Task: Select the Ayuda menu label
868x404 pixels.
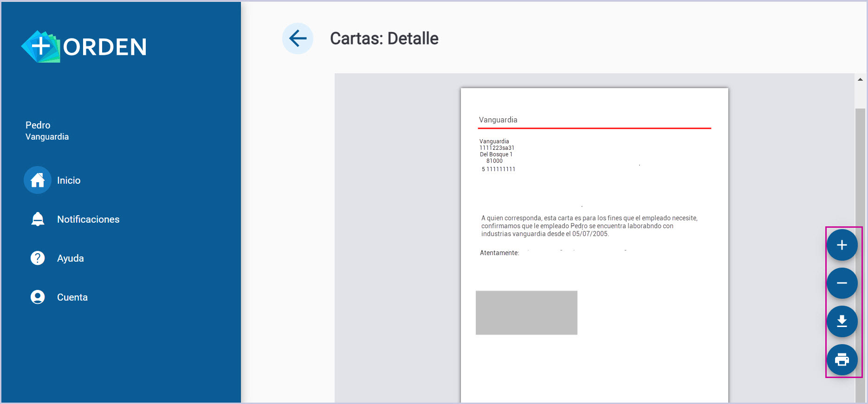Action: click(x=71, y=258)
